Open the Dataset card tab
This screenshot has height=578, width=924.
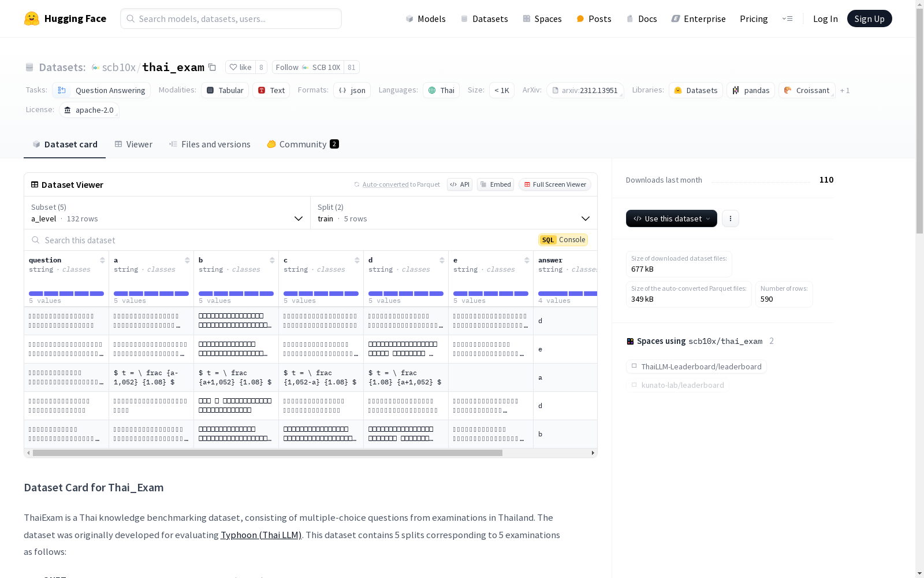65,144
